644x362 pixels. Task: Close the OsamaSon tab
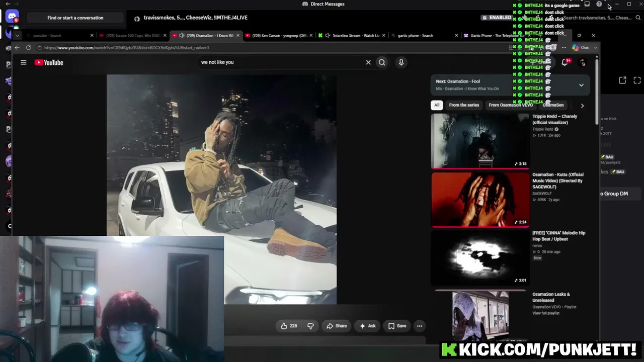(237, 36)
